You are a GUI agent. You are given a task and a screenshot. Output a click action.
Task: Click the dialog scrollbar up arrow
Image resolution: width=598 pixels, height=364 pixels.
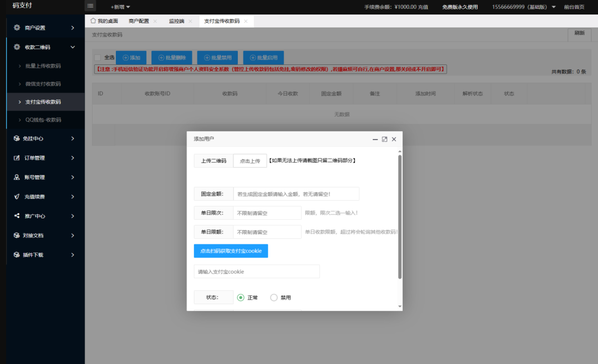coord(399,152)
